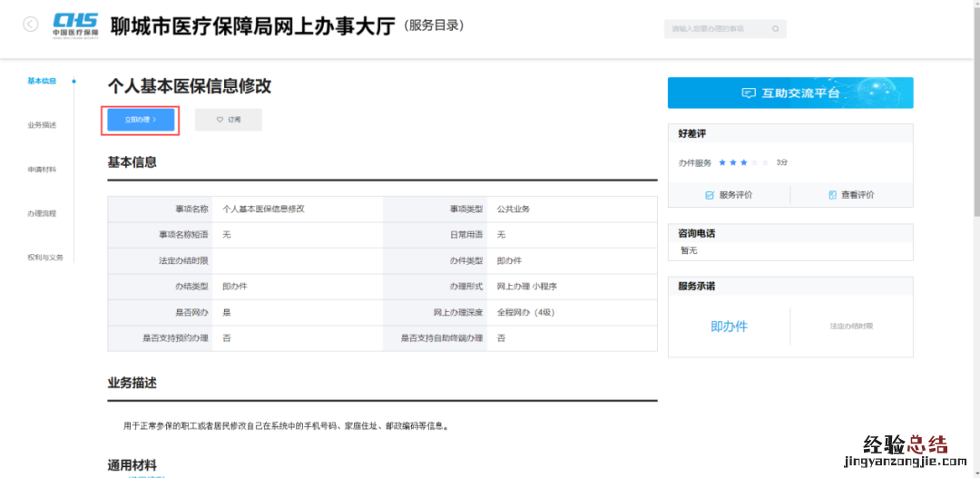Jump to 申请材料 sidebar section
Image resolution: width=980 pixels, height=478 pixels.
coord(42,170)
